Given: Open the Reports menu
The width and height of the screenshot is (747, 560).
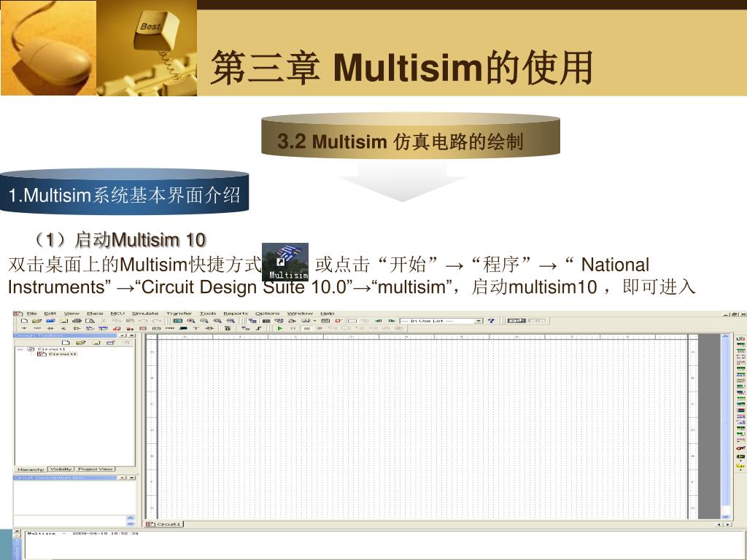Looking at the screenshot, I should pos(236,314).
